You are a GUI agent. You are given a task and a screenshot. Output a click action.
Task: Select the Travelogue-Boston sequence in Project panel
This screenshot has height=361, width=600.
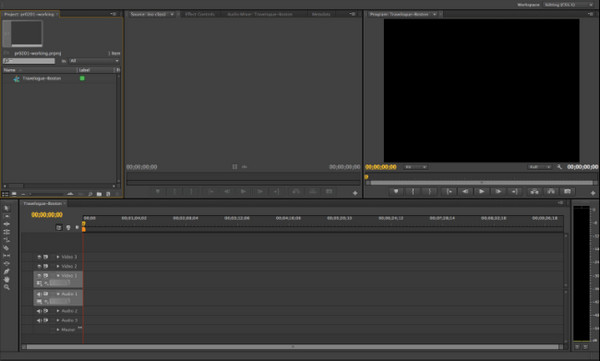pos(42,78)
